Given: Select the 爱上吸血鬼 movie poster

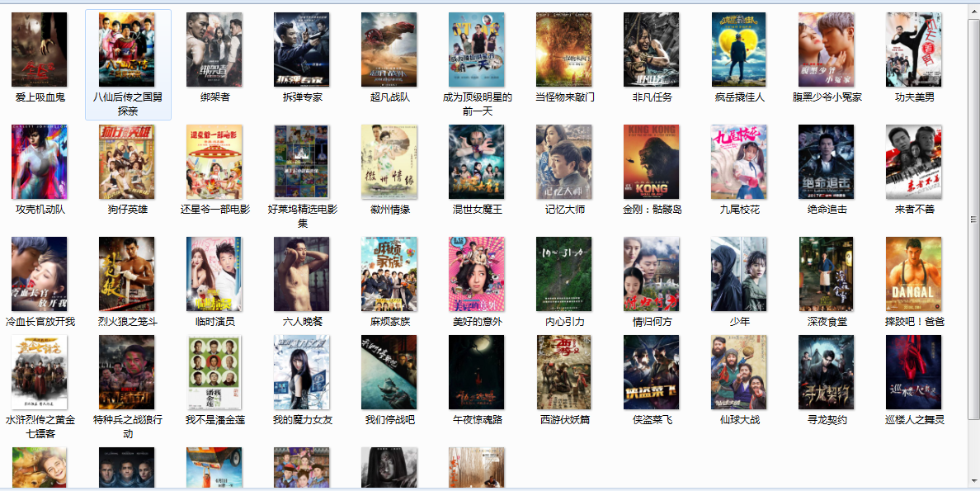Looking at the screenshot, I should [40, 50].
